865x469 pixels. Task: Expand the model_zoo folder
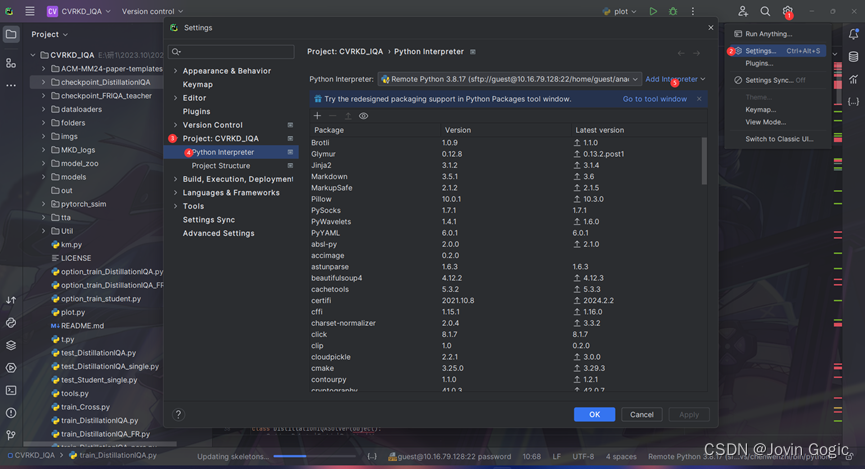coord(44,163)
